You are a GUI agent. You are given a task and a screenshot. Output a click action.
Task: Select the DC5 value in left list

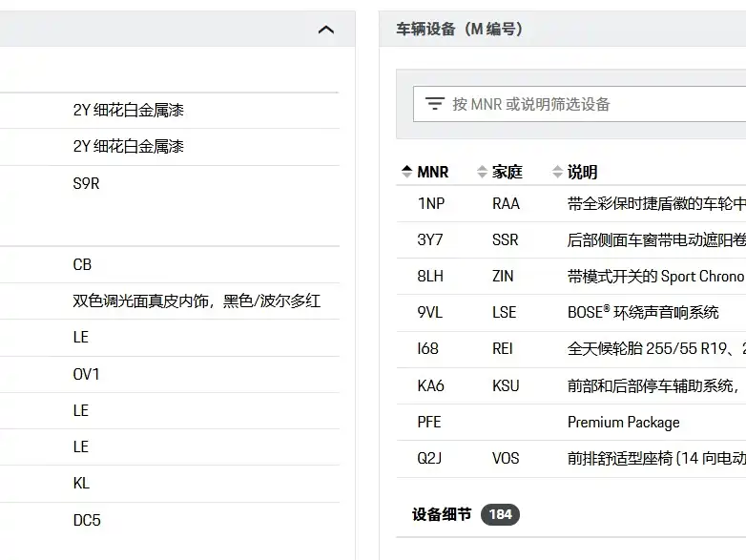click(x=87, y=521)
